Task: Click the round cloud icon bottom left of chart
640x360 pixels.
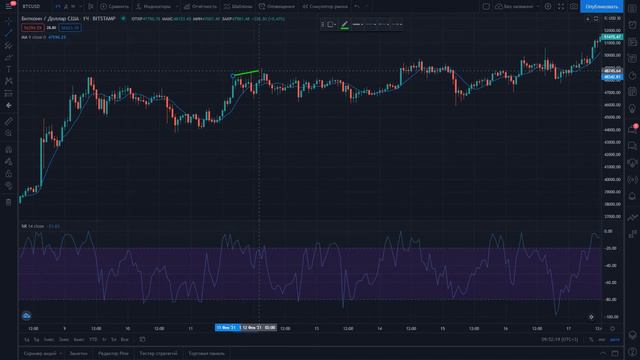Action: [x=27, y=316]
